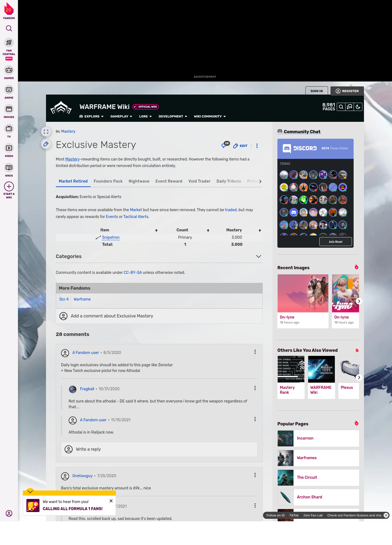Viewport: 392px width, 545px height.
Task: Search the Warframe wiki via header magnifier
Action: [341, 107]
